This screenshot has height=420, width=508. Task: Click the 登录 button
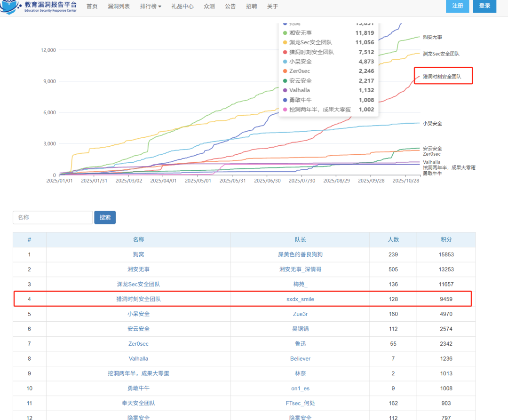[484, 6]
